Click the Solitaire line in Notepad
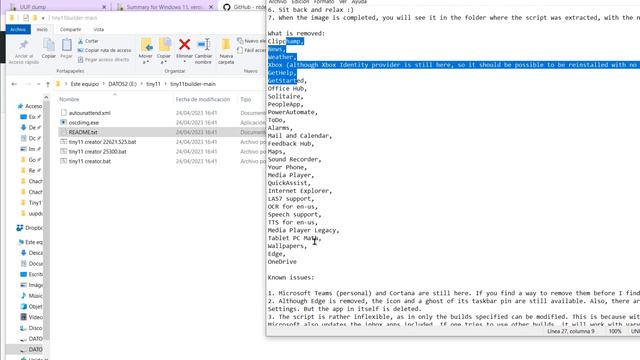 285,96
